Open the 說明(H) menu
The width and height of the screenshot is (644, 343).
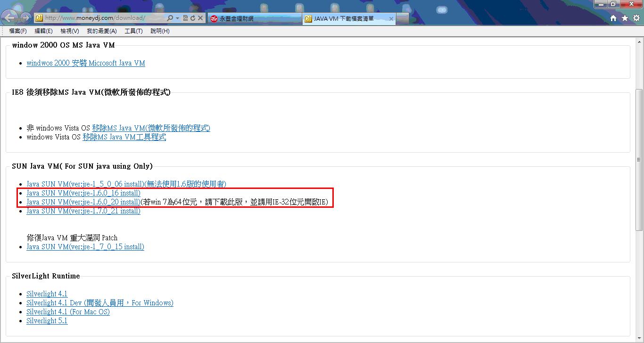click(160, 31)
